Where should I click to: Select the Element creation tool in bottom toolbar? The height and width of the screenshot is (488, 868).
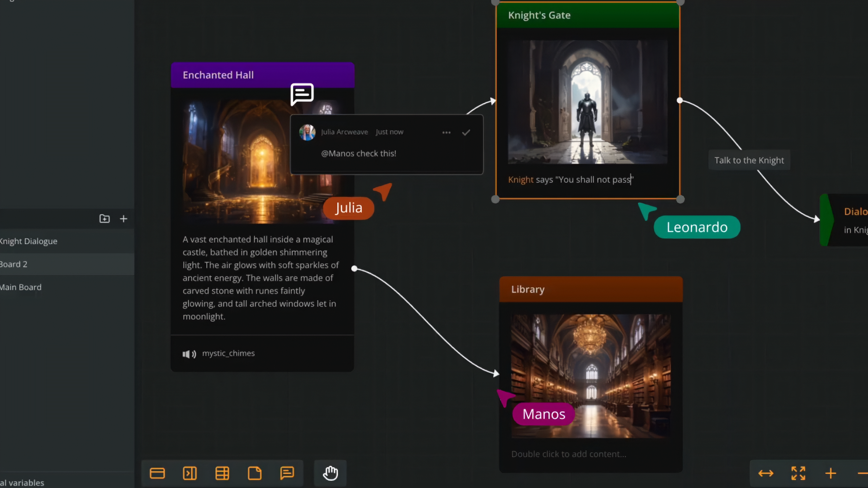[x=157, y=473]
